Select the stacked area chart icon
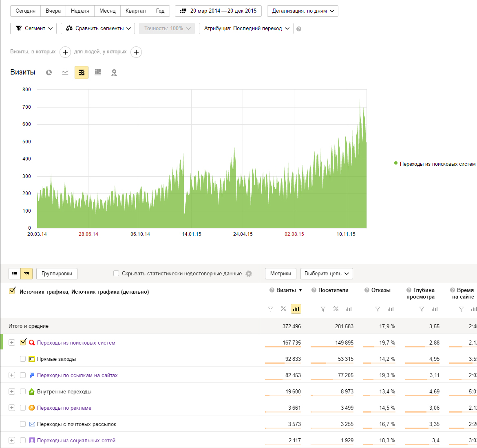This screenshot has height=448, width=477. click(x=82, y=72)
